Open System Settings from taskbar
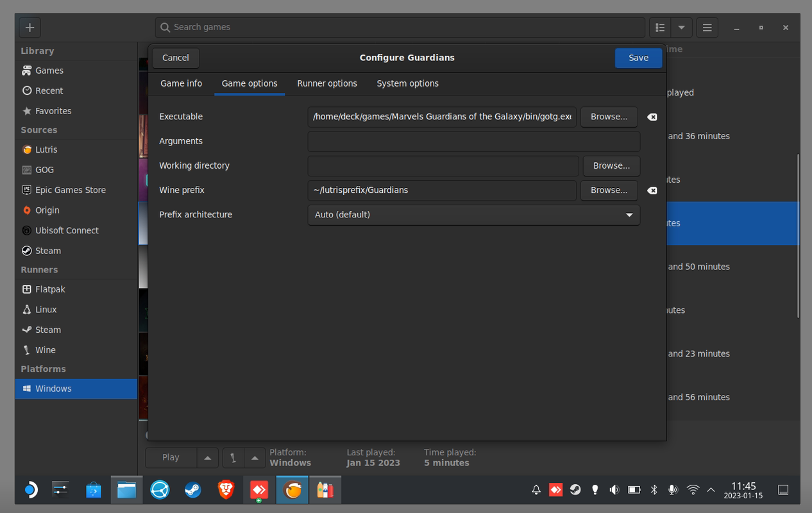 pyautogui.click(x=61, y=490)
